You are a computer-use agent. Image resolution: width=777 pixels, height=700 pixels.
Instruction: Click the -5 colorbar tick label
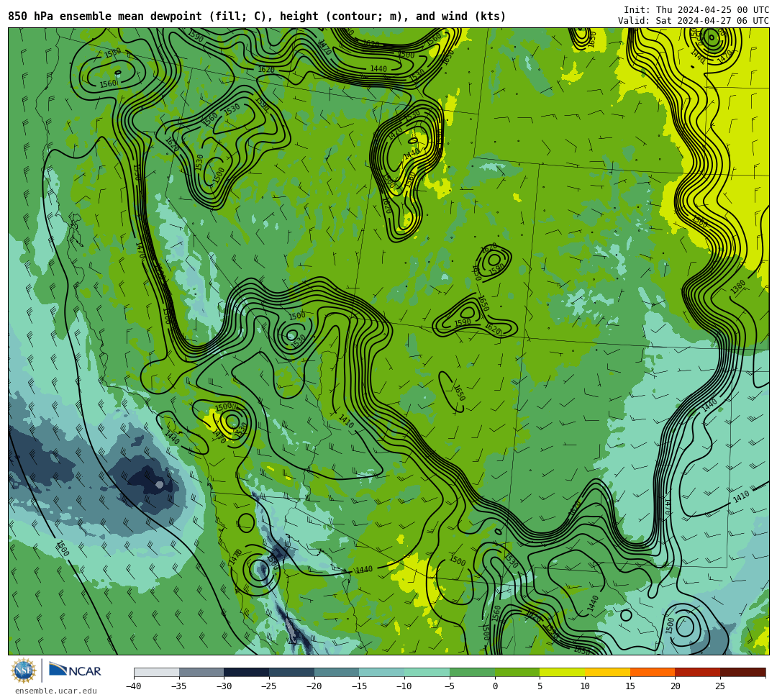point(450,686)
